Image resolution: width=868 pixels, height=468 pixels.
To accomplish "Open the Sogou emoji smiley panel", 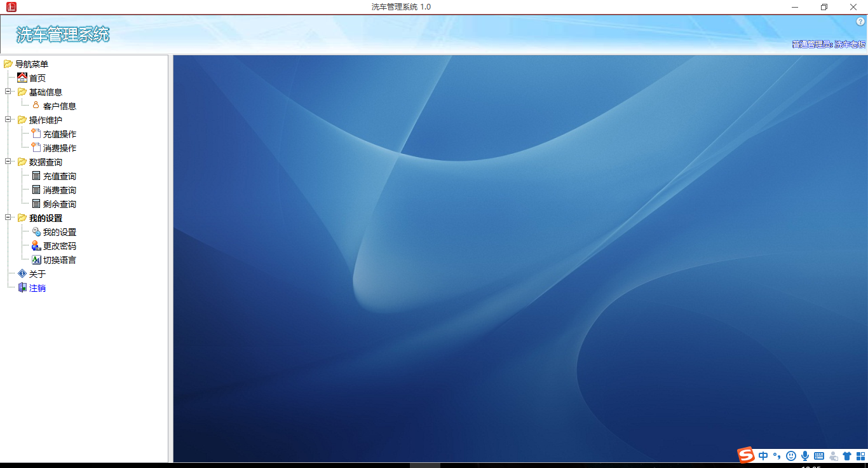I will [791, 456].
